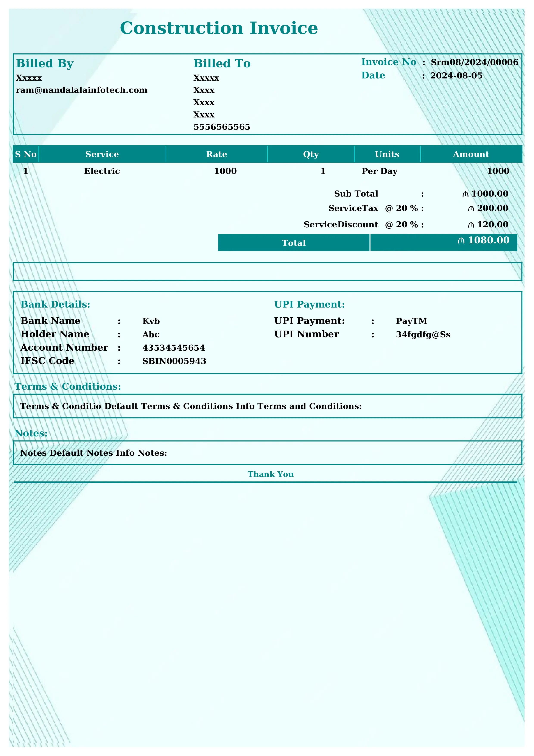Click the discount value 120.00
The width and height of the screenshot is (534, 756).
[488, 225]
